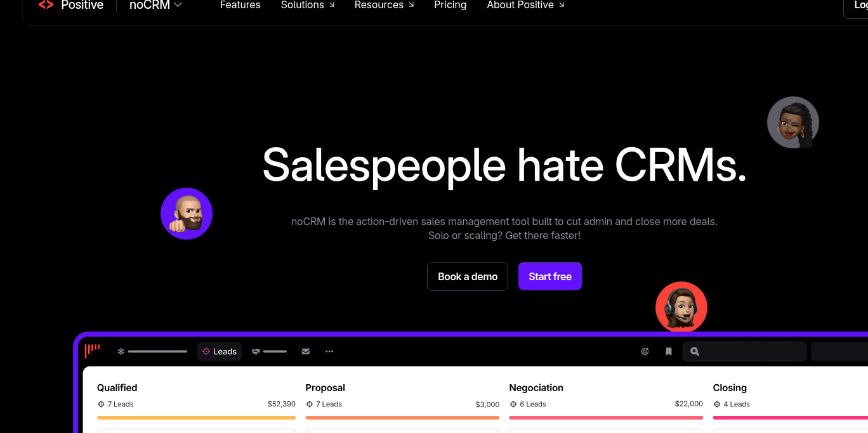
Task: Click the bookmark icon near search
Action: (x=669, y=351)
